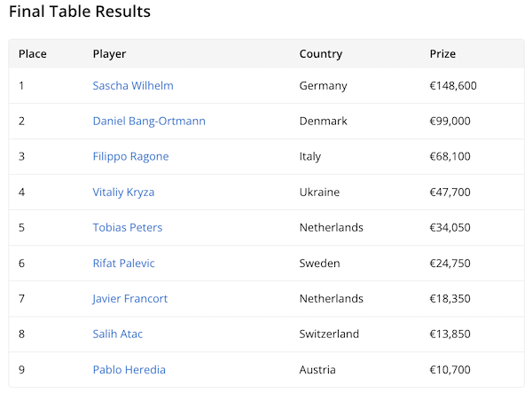This screenshot has width=532, height=401.
Task: Open Salih Atac profile link
Action: (x=117, y=334)
